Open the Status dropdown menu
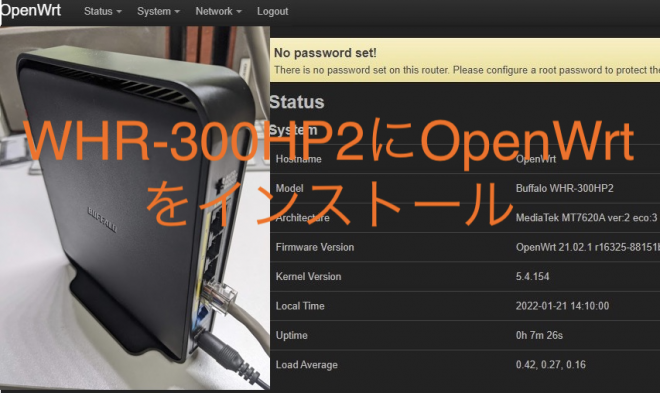Image resolution: width=660 pixels, height=393 pixels. point(103,11)
